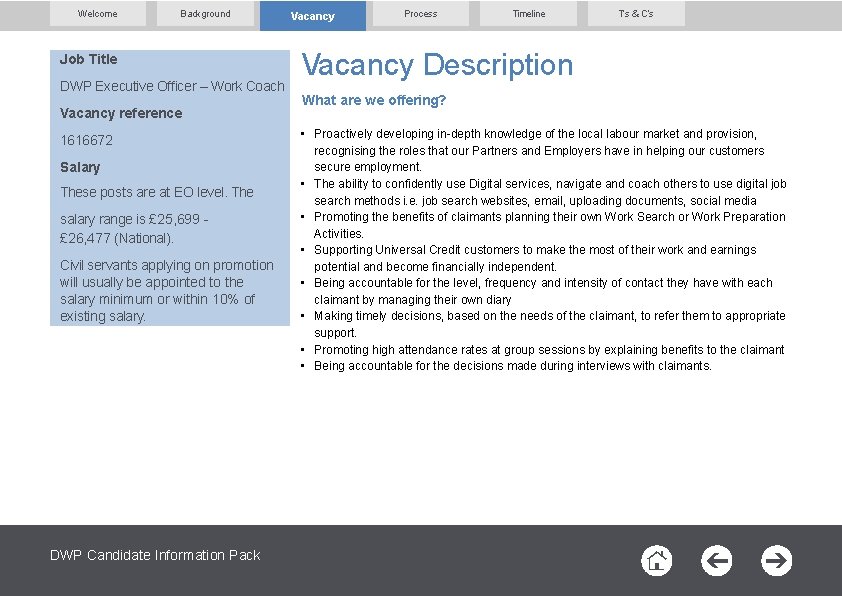842x596 pixels.
Task: Click '£26,477 (National)' text
Action: pos(117,238)
